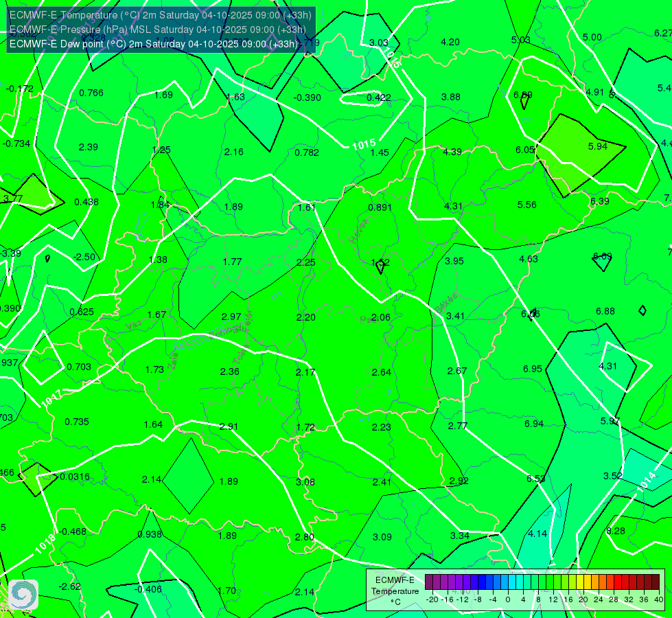
Task: Click the legend tick label 28
Action: coord(614,599)
